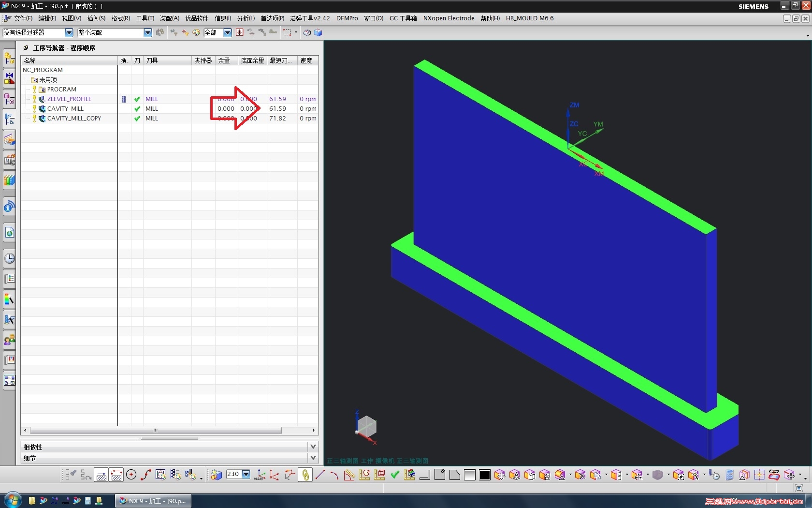This screenshot has height=508, width=812.
Task: Open the 文件(F) menu
Action: click(x=23, y=18)
